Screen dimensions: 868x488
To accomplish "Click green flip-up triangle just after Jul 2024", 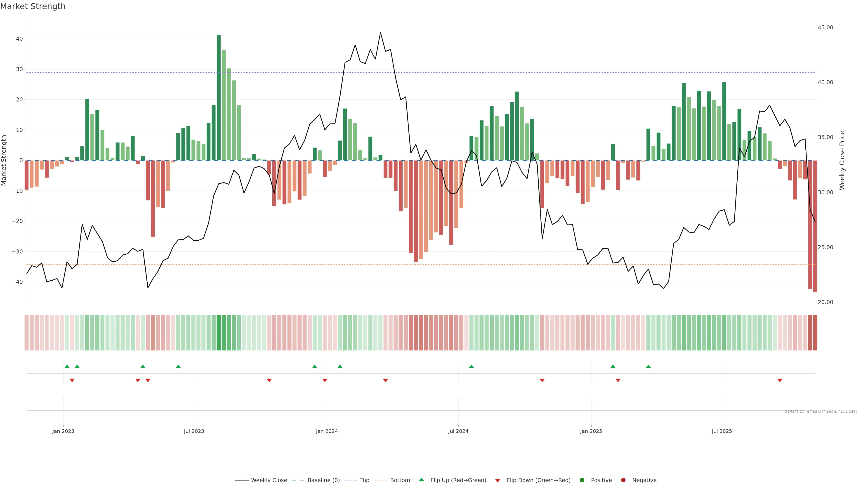I will coord(471,366).
